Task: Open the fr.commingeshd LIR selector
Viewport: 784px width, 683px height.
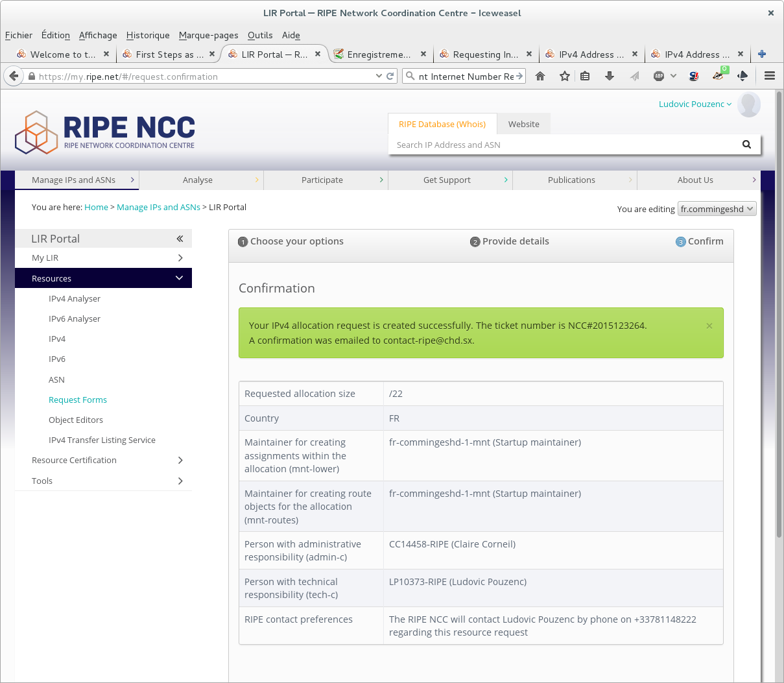Action: click(x=717, y=209)
